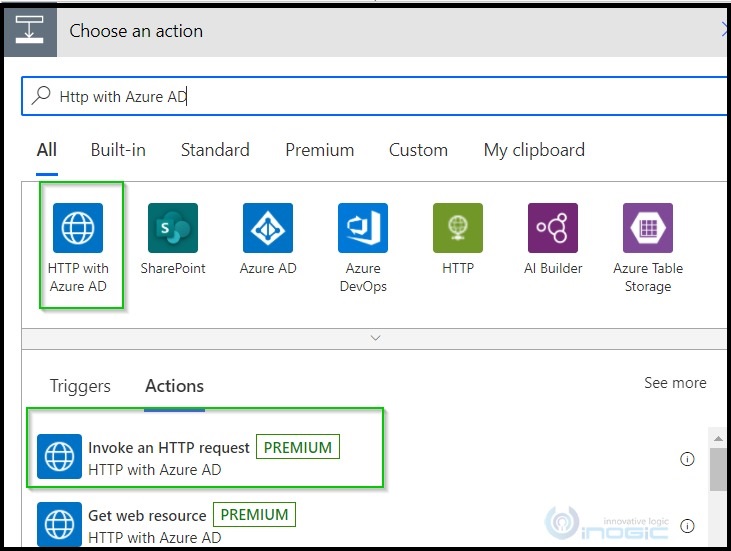Click the search magnifier icon
731x551 pixels.
tap(41, 96)
